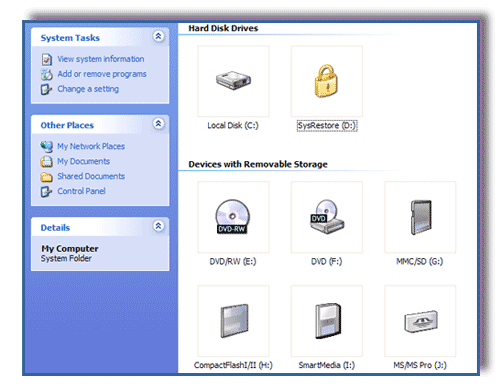Screen dimensions: 500x389
Task: Go to Shared Documents
Action: (x=91, y=176)
